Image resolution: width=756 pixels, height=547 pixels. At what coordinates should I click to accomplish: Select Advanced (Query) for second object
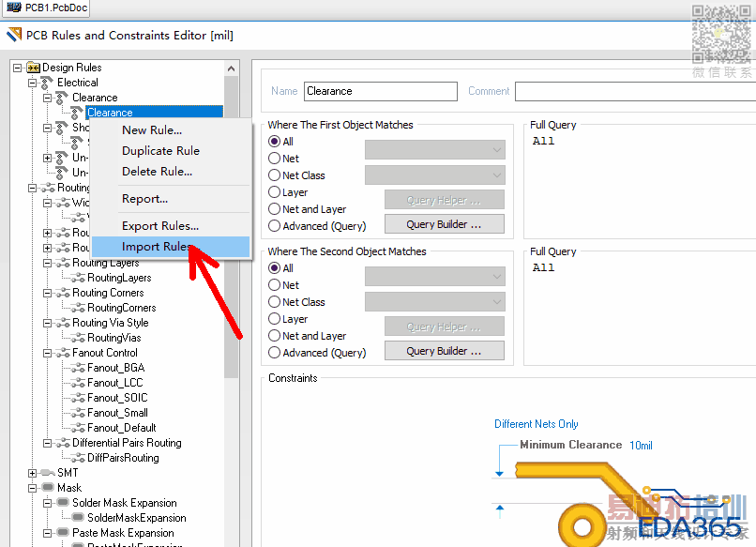274,353
